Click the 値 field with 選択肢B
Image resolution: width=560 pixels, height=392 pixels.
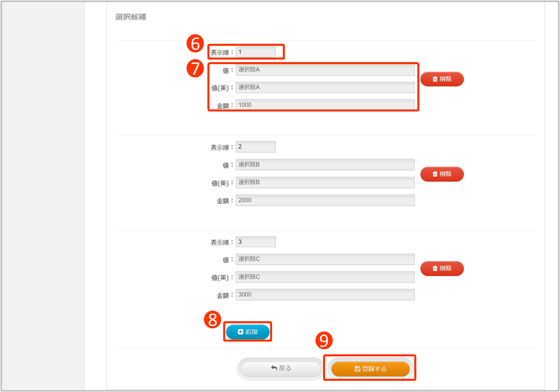[x=325, y=164]
